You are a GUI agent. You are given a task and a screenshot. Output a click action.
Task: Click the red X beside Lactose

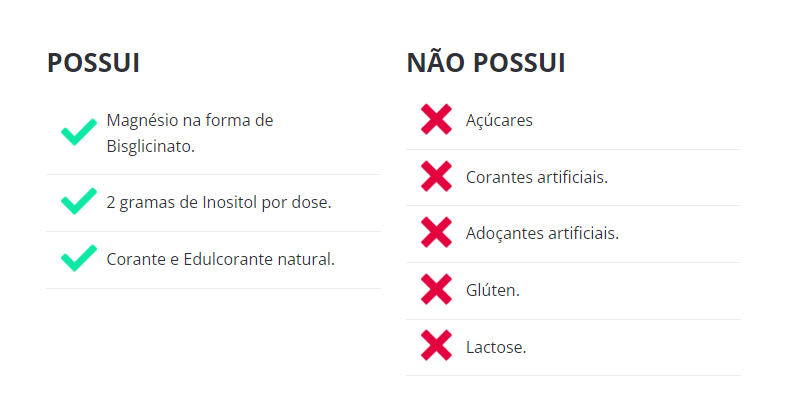(x=436, y=347)
